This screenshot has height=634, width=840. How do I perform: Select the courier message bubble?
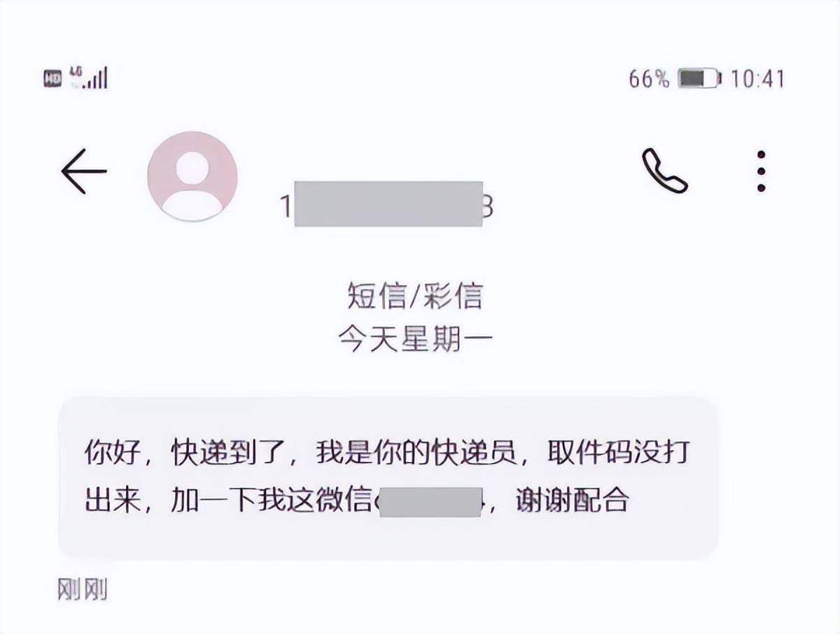pos(388,478)
